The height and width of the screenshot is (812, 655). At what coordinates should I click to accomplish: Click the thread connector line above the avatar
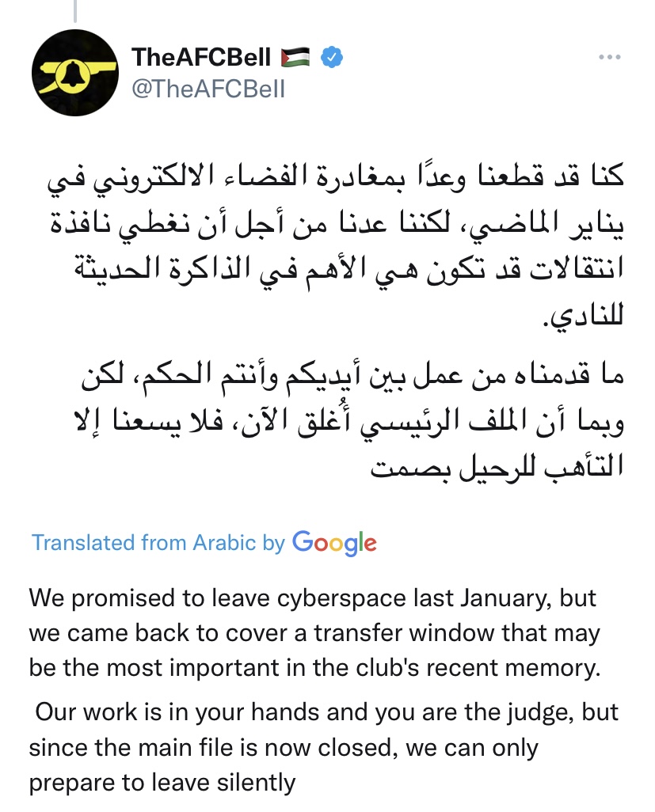[75, 11]
